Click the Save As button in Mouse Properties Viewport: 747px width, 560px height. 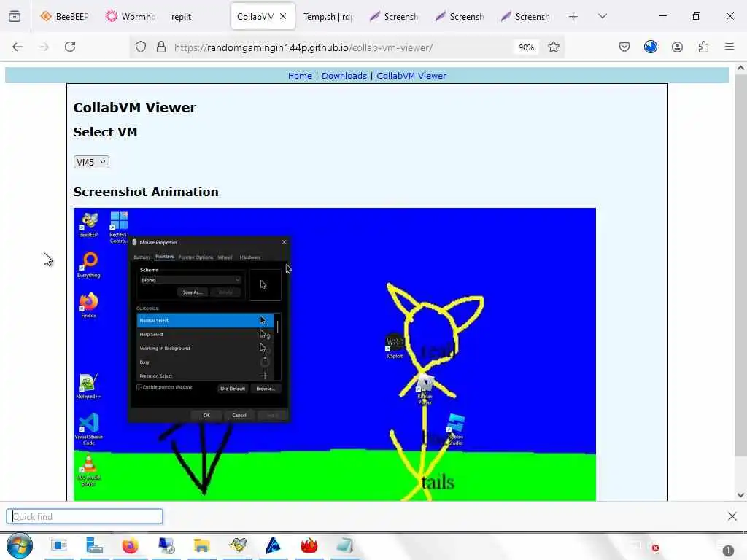192,292
